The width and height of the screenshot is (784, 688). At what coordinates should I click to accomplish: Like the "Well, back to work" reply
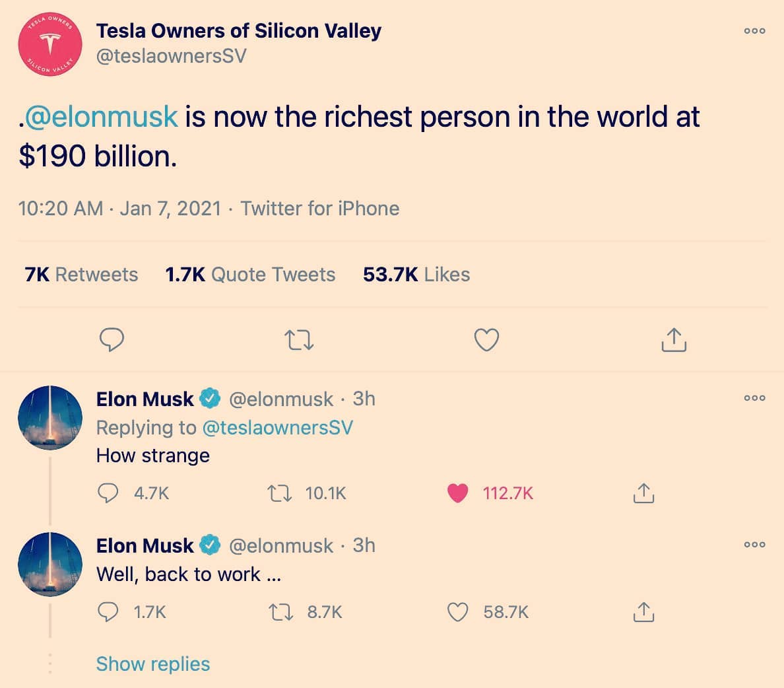pyautogui.click(x=457, y=612)
